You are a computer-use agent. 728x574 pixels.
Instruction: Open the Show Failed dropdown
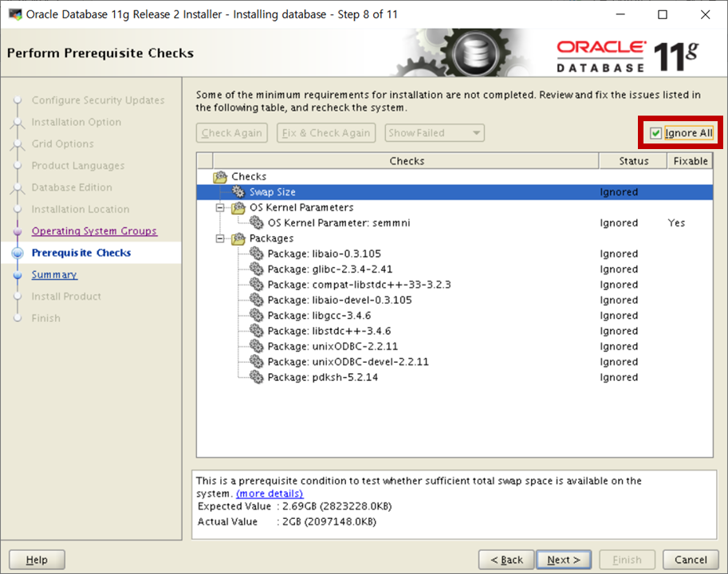[435, 133]
